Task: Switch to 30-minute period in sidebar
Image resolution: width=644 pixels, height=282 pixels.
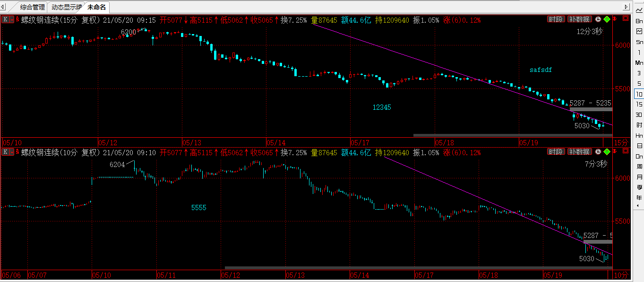Action: click(x=639, y=115)
